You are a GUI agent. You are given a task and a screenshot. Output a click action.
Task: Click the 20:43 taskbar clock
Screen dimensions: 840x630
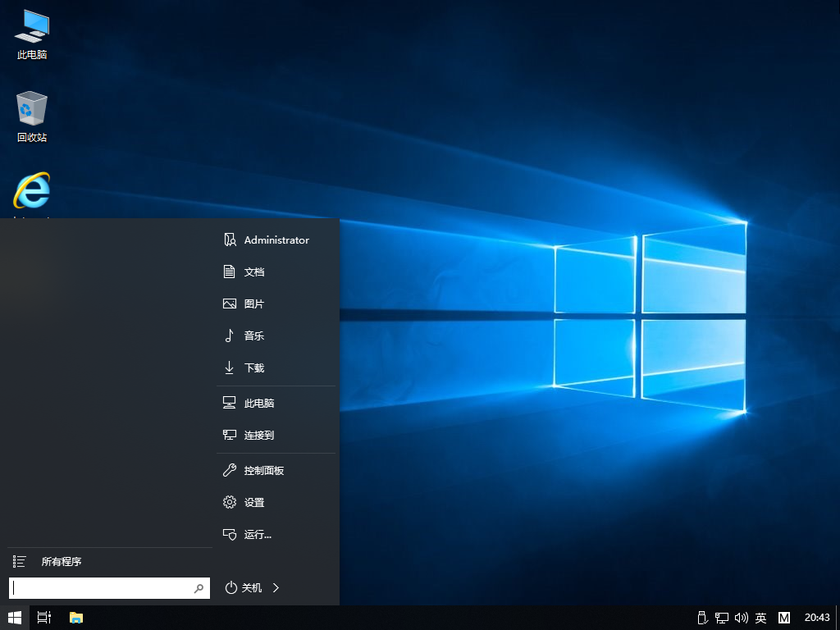coord(817,618)
